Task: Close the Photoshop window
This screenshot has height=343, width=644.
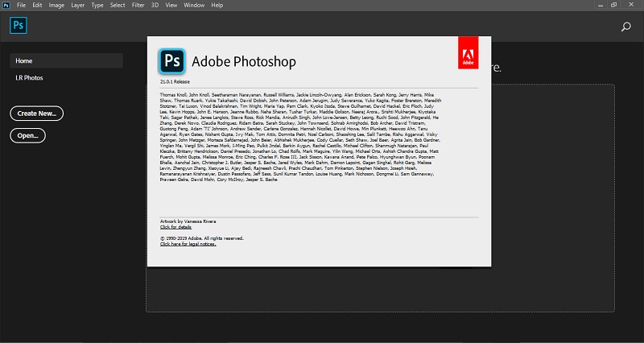Action: pyautogui.click(x=631, y=5)
